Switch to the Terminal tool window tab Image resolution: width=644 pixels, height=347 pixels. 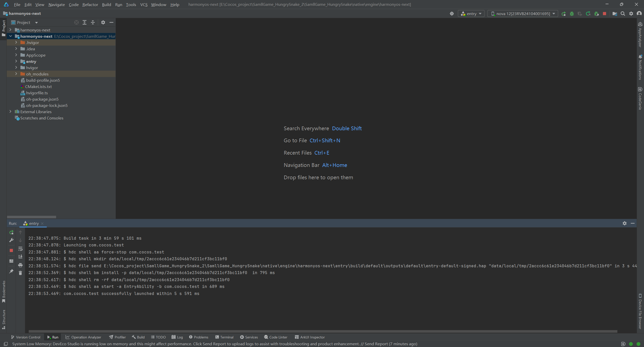tap(224, 337)
